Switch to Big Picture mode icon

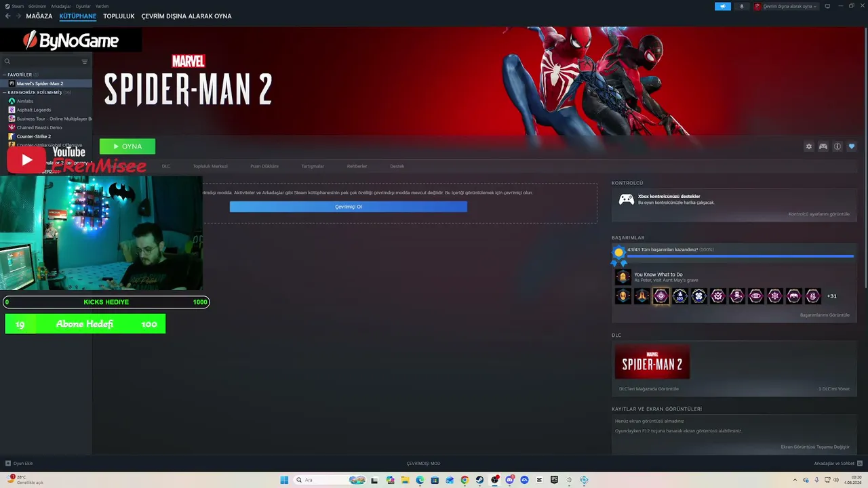pos(827,6)
